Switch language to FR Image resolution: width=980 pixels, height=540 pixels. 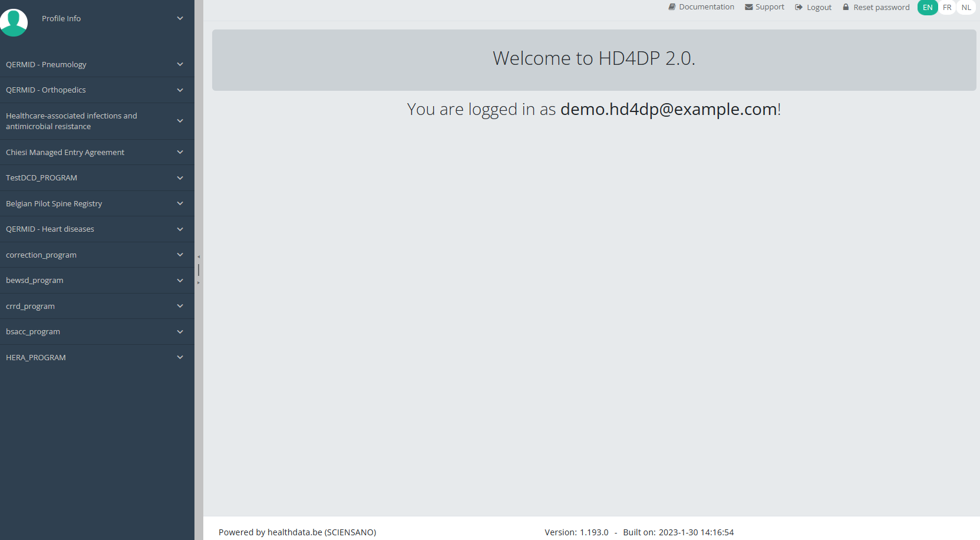coord(947,8)
